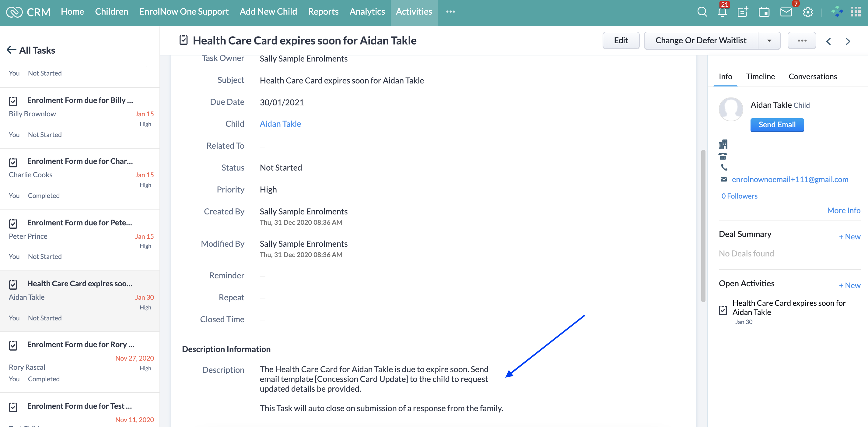Viewport: 868px width, 427px height.
Task: Mark Billy enrolment task checkbox complete
Action: pos(13,101)
